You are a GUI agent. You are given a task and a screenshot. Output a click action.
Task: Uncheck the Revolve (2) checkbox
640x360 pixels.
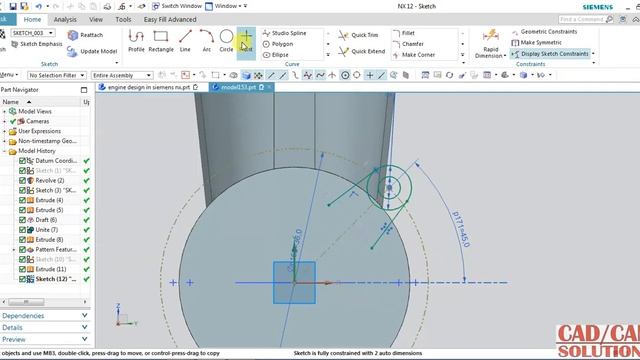tap(22, 180)
